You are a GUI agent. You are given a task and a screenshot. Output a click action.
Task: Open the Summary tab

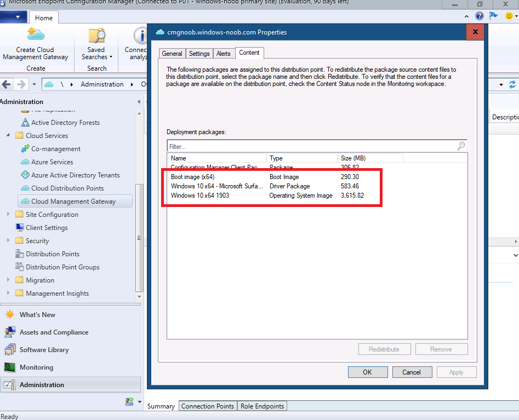[161, 406]
